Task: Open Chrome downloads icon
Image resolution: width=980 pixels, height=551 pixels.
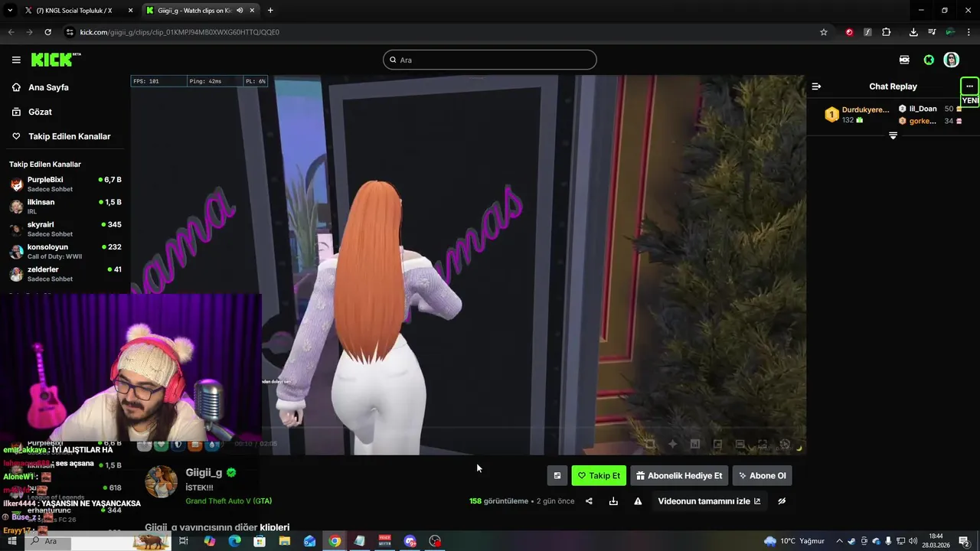Action: (913, 32)
